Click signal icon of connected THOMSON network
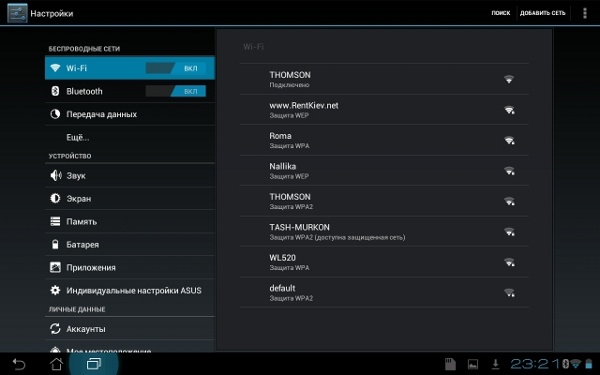Viewport: 600px width, 375px height. click(509, 79)
